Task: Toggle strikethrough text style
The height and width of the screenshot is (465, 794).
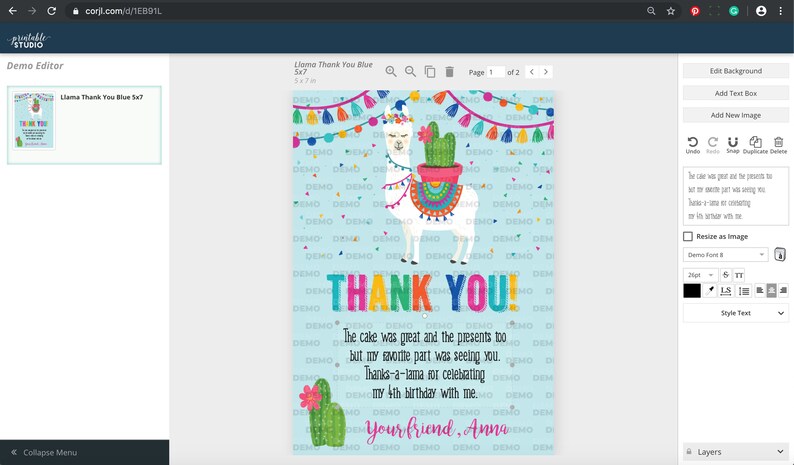Action: coord(726,275)
